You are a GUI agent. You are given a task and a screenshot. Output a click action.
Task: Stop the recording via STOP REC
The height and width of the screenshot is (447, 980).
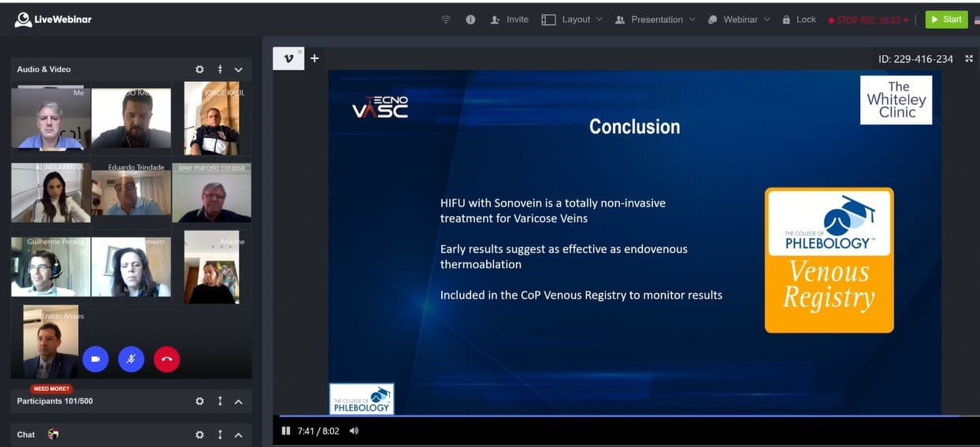[868, 20]
